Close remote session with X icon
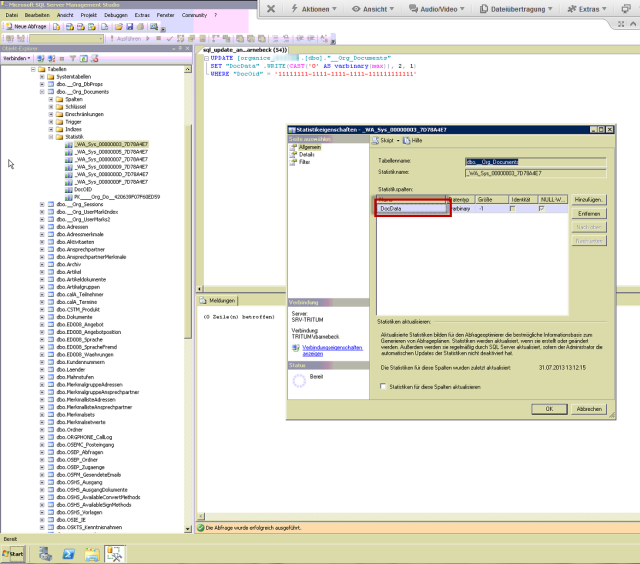 click(x=271, y=9)
